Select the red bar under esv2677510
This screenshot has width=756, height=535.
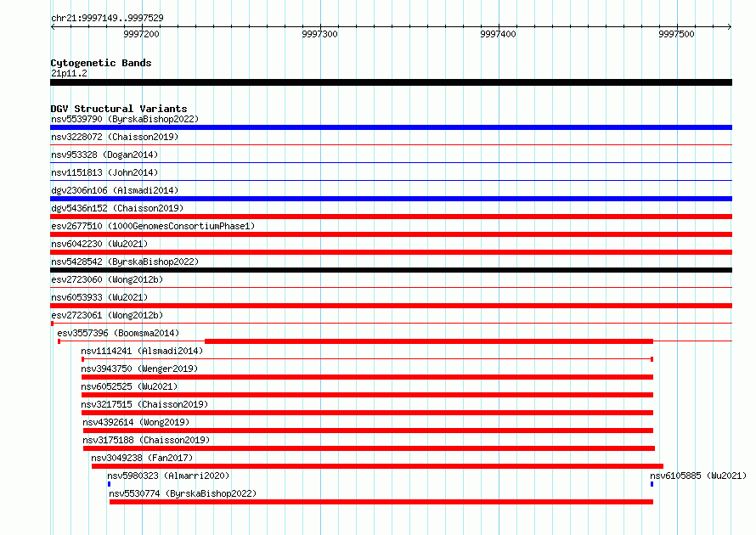tap(391, 234)
